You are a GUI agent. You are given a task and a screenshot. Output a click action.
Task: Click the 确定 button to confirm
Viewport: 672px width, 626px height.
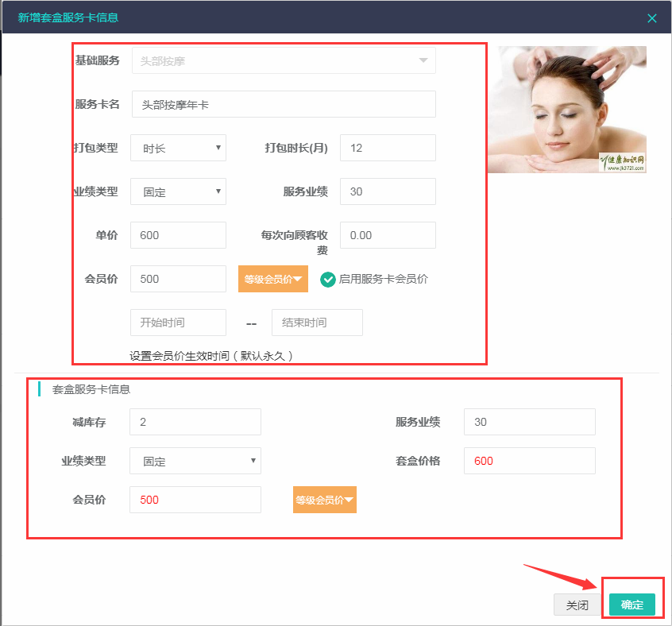tap(632, 605)
